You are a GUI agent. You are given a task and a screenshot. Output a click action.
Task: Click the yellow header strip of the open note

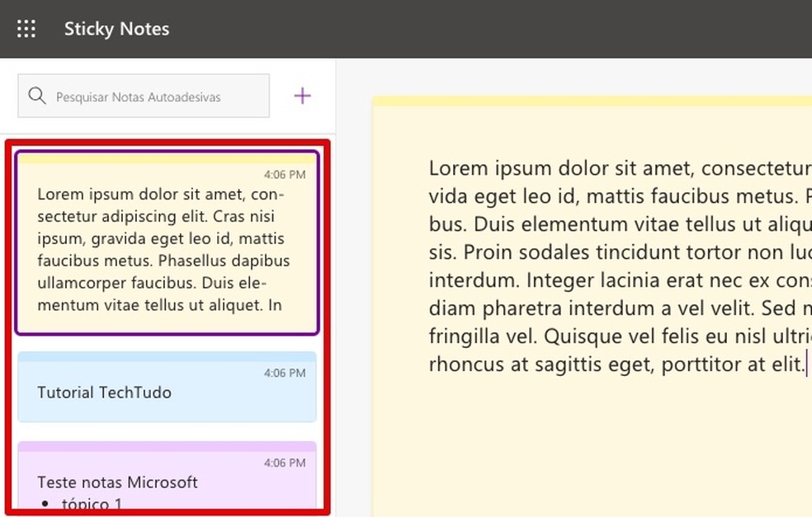tap(592, 99)
